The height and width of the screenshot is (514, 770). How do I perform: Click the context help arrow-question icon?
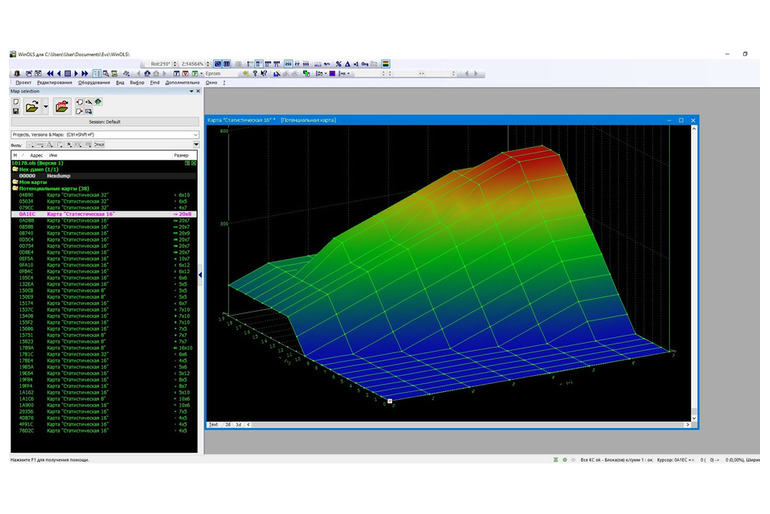click(264, 73)
